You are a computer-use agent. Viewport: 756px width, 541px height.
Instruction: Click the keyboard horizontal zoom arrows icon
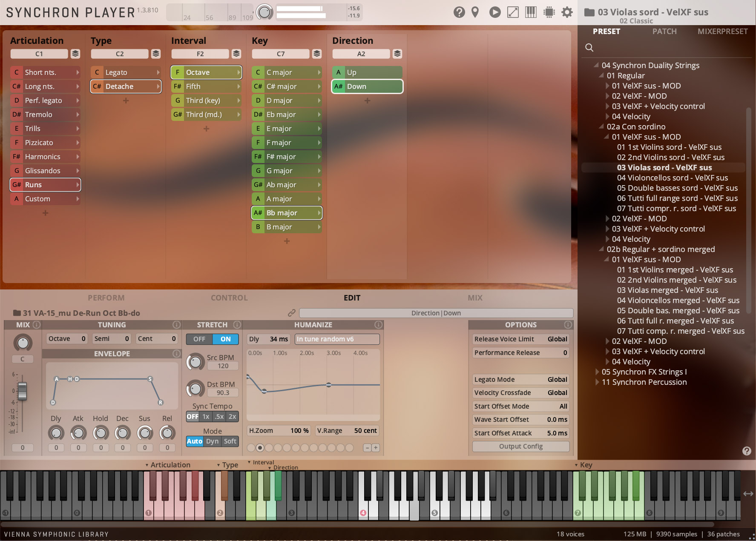(748, 494)
